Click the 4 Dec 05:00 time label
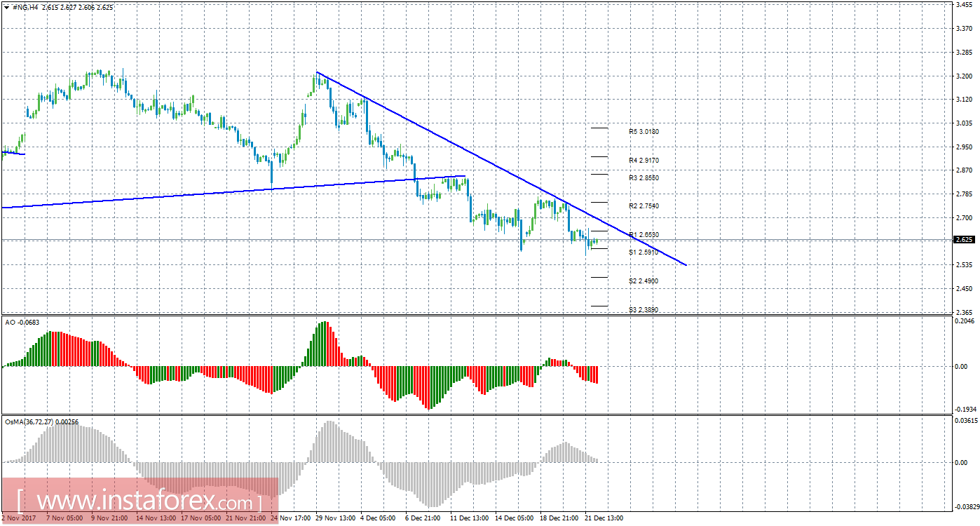980x526 pixels. pos(377,518)
